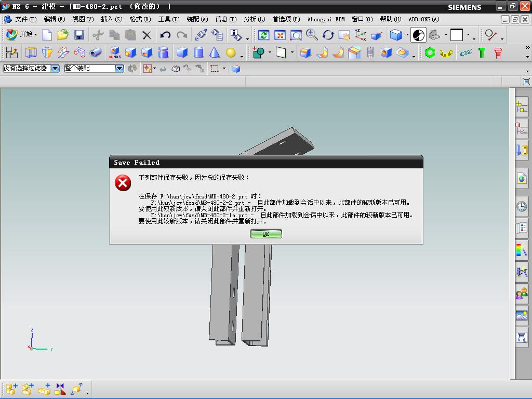This screenshot has width=532, height=399.
Task: Expand the feature toolbar overflow chevron
Action: 527,48
